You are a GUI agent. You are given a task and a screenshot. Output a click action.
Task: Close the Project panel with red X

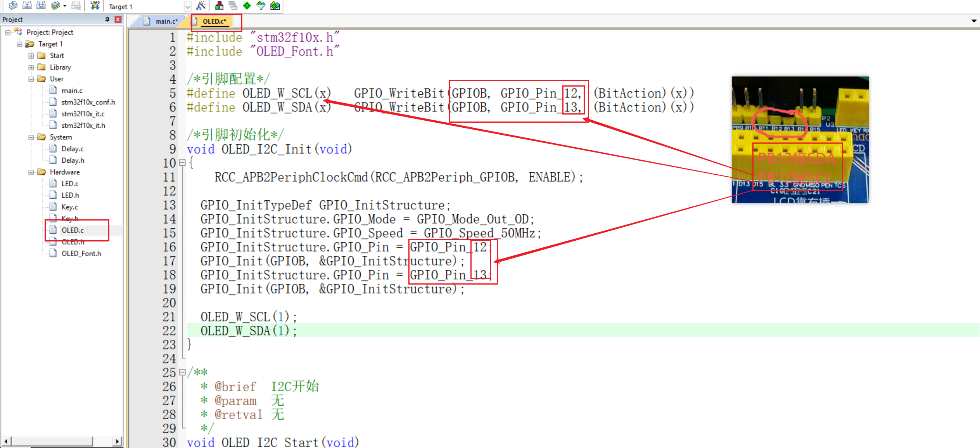point(118,19)
